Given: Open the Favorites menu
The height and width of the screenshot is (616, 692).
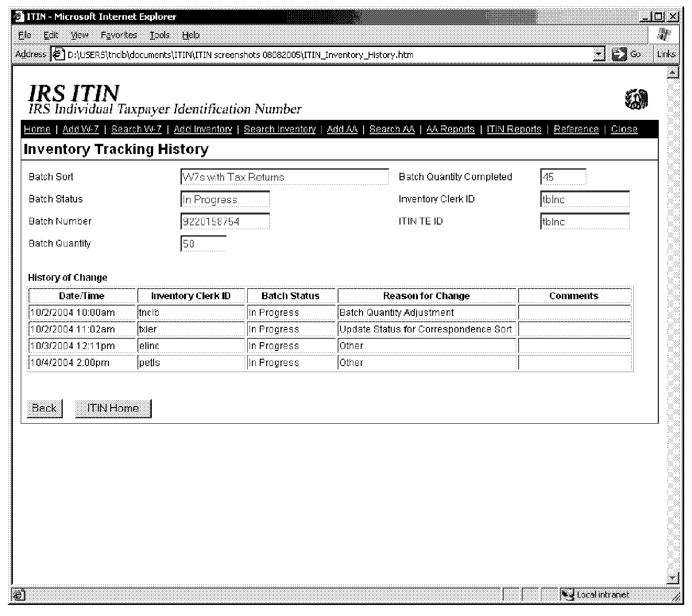Looking at the screenshot, I should click(x=119, y=35).
